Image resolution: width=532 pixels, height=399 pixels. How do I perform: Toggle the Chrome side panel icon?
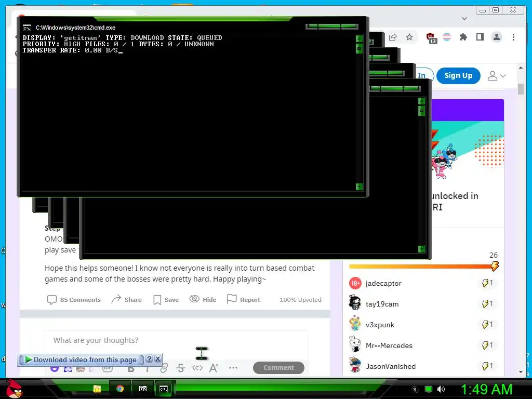[x=480, y=37]
